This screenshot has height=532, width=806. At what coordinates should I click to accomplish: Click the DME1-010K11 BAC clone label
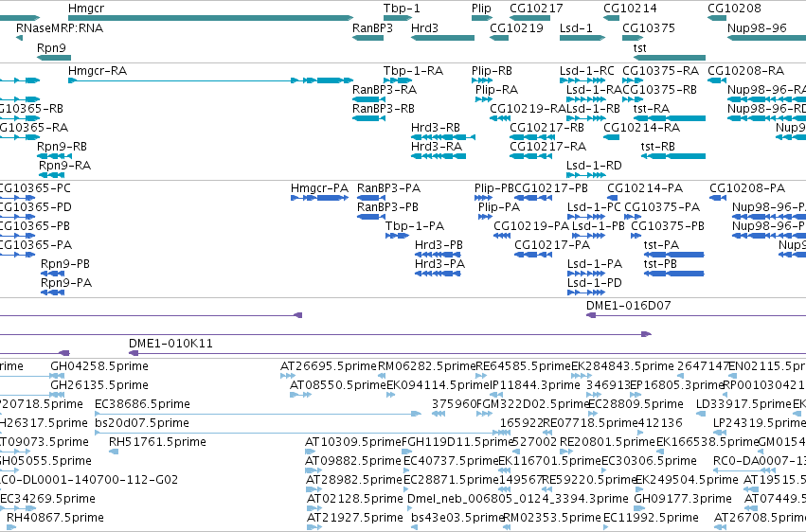tap(170, 344)
